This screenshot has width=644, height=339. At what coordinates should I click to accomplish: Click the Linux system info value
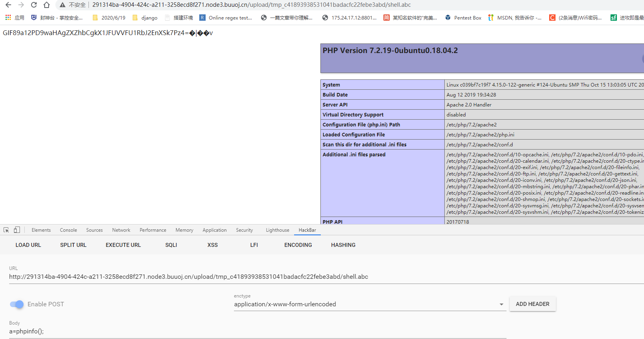click(x=545, y=85)
